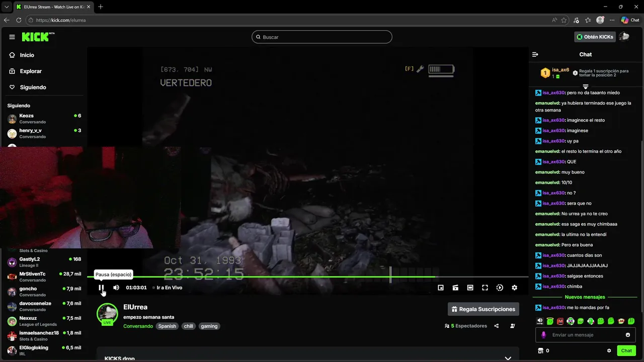Jump back with Ir a En Vivo

(167, 288)
